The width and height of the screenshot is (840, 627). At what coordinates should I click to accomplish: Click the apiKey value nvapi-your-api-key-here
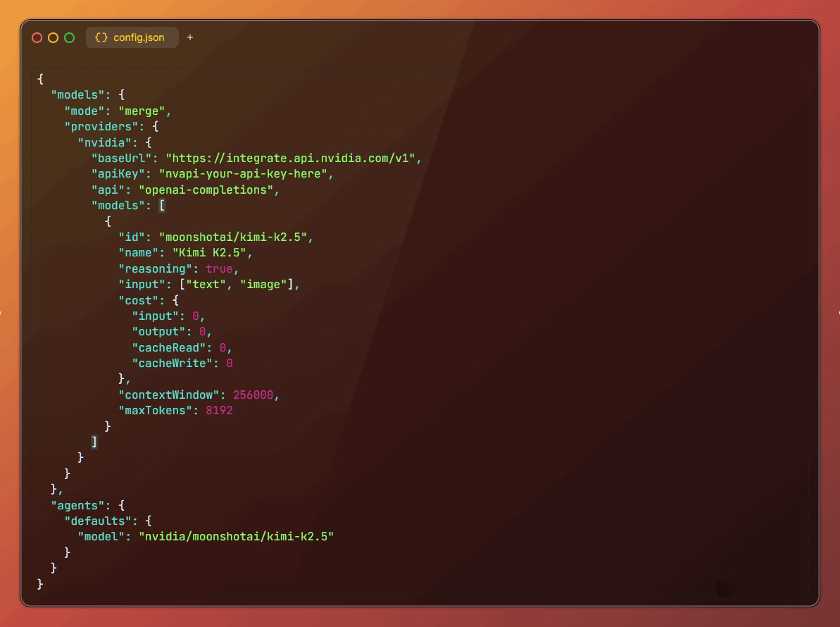(243, 173)
